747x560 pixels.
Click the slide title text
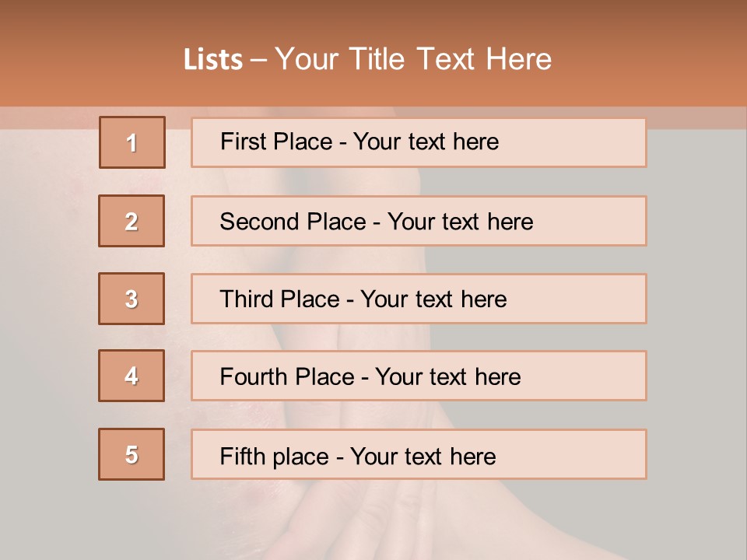368,59
